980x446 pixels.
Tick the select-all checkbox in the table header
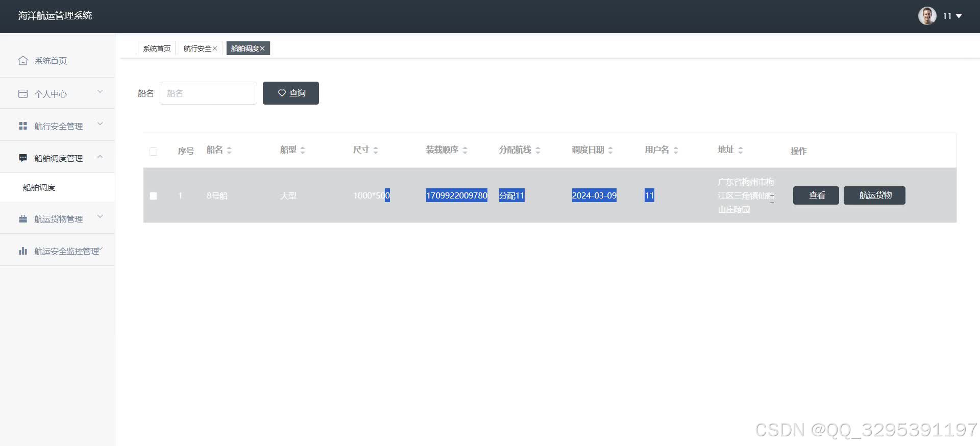(x=153, y=152)
